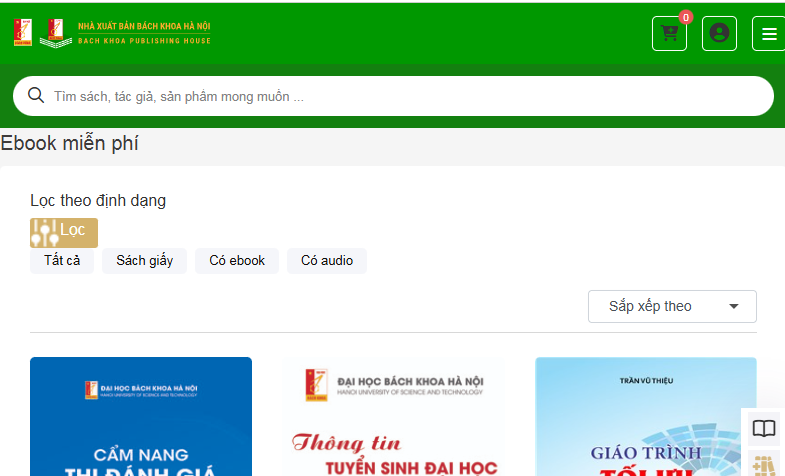This screenshot has width=785, height=476.
Task: Focus the book search field
Action: (x=394, y=96)
